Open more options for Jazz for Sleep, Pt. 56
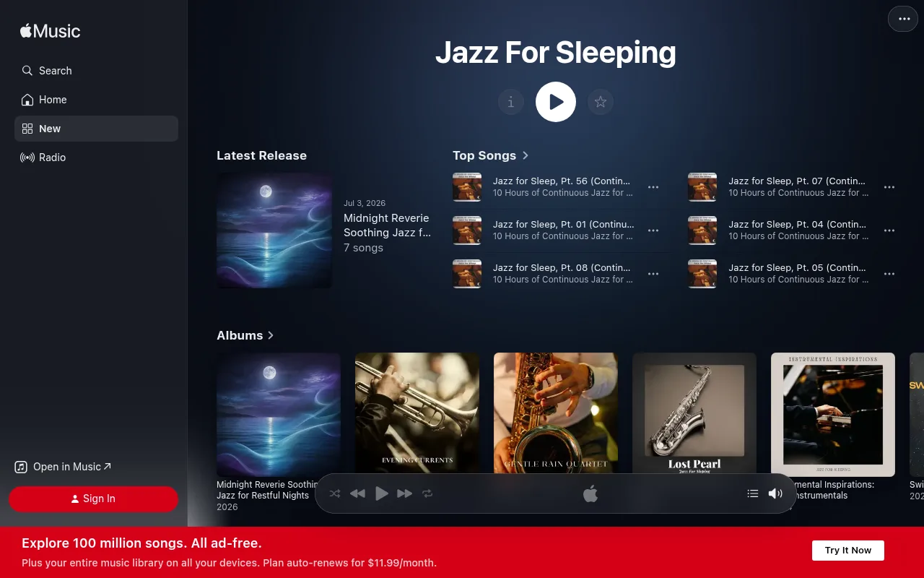 click(653, 187)
